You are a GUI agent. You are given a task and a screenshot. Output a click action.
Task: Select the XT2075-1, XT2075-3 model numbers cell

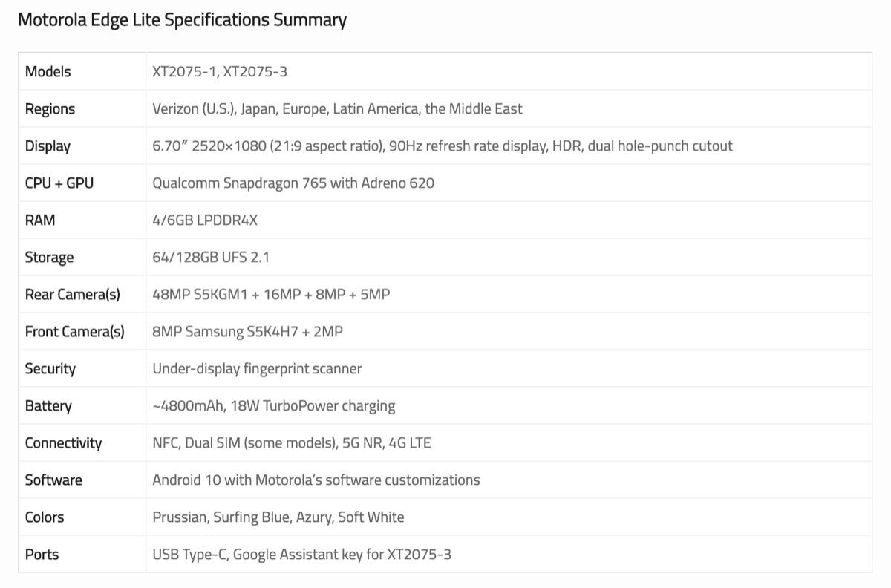coord(220,71)
